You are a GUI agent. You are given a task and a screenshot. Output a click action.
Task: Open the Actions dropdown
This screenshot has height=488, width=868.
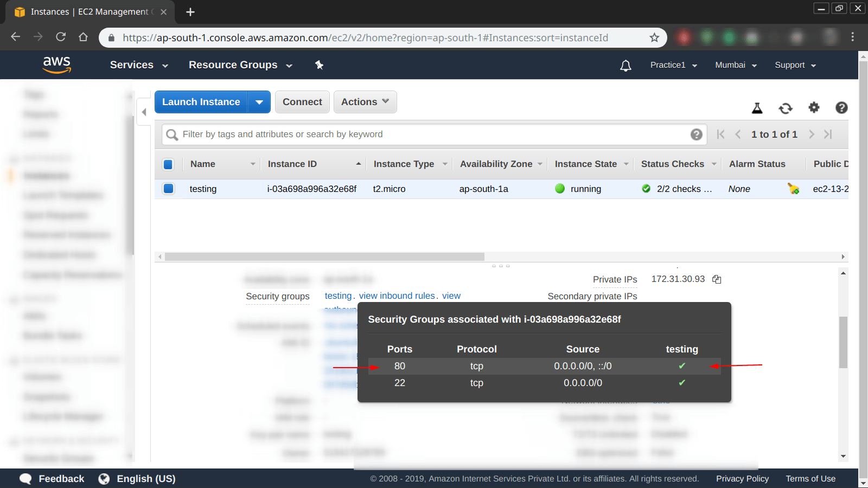pyautogui.click(x=365, y=102)
